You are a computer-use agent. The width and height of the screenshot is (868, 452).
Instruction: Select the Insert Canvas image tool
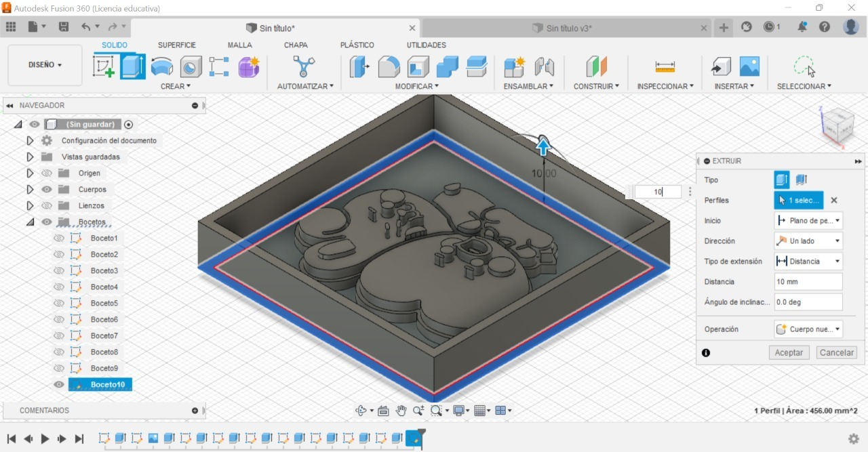[x=749, y=66]
